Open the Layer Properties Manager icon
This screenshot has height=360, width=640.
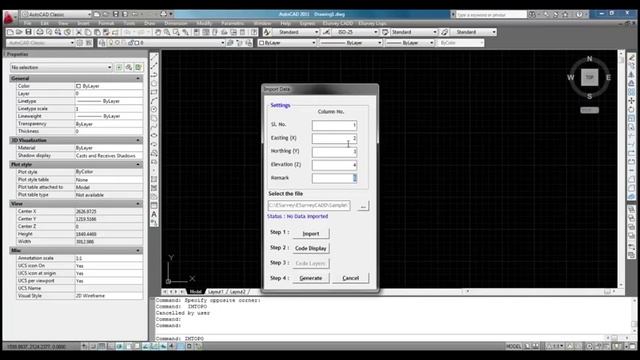click(102, 43)
